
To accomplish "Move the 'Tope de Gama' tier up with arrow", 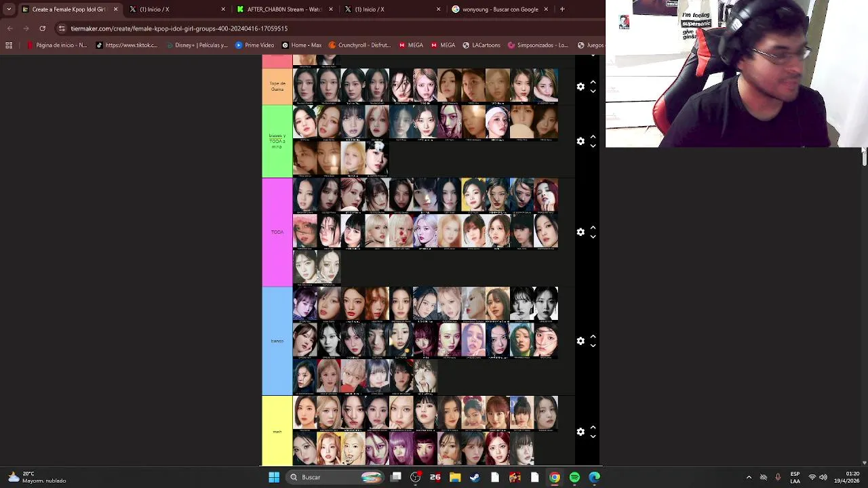I will coord(593,82).
